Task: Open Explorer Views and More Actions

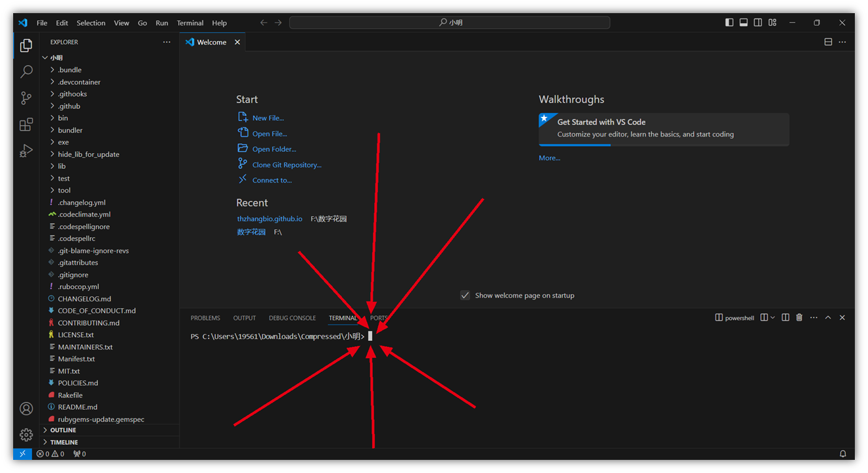Action: pos(166,42)
